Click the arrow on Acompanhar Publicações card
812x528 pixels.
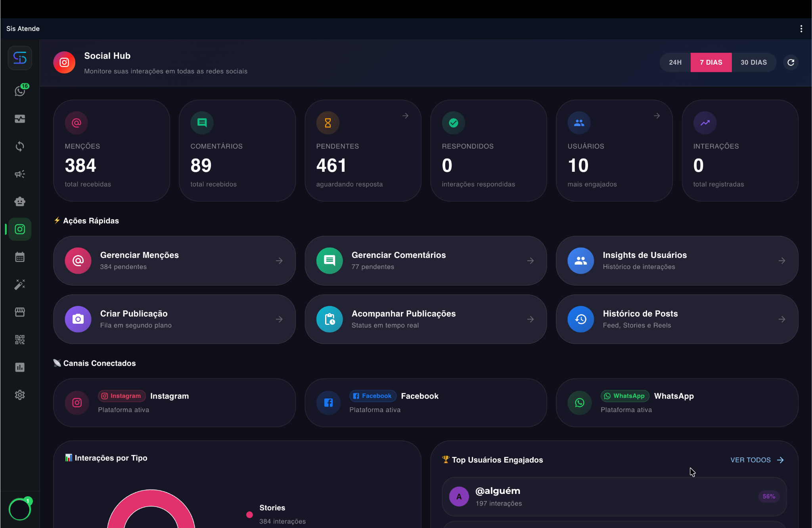pos(531,319)
